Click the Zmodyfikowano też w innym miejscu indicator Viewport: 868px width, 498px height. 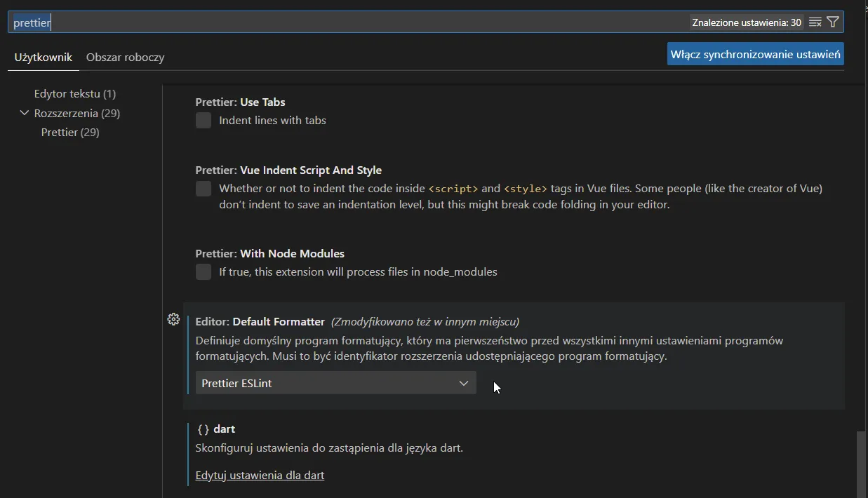click(x=425, y=322)
